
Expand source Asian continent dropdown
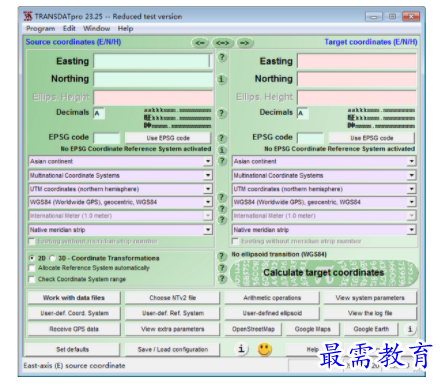[208, 161]
